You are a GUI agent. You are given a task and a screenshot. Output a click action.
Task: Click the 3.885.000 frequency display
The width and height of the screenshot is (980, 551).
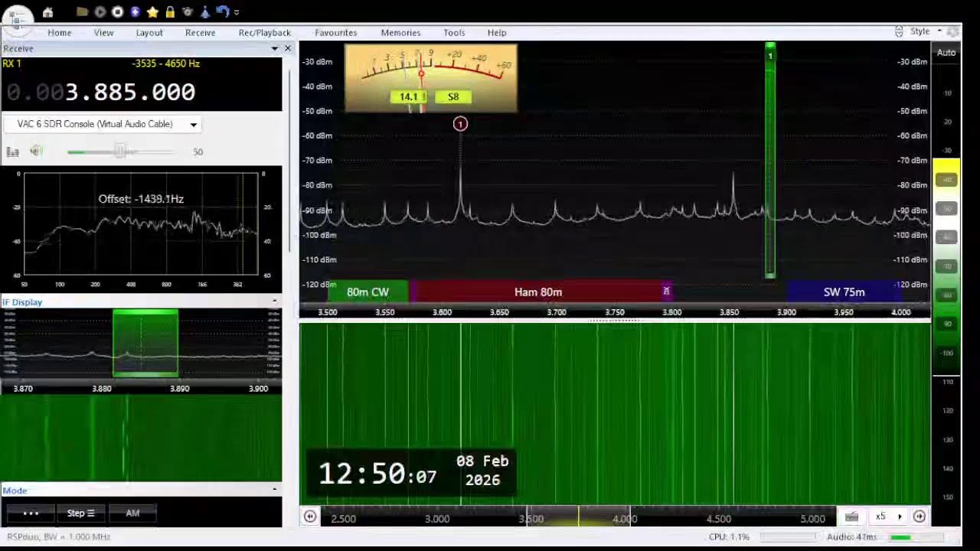click(x=130, y=93)
